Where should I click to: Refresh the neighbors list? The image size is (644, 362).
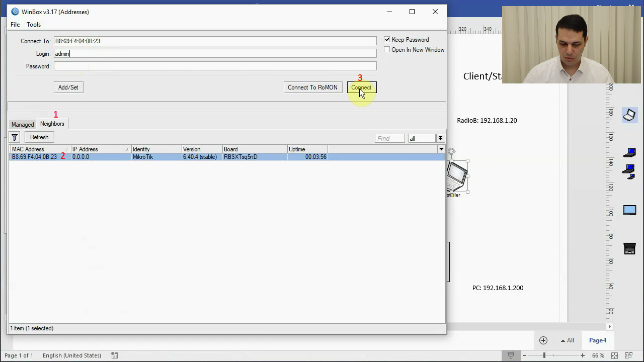(x=39, y=137)
